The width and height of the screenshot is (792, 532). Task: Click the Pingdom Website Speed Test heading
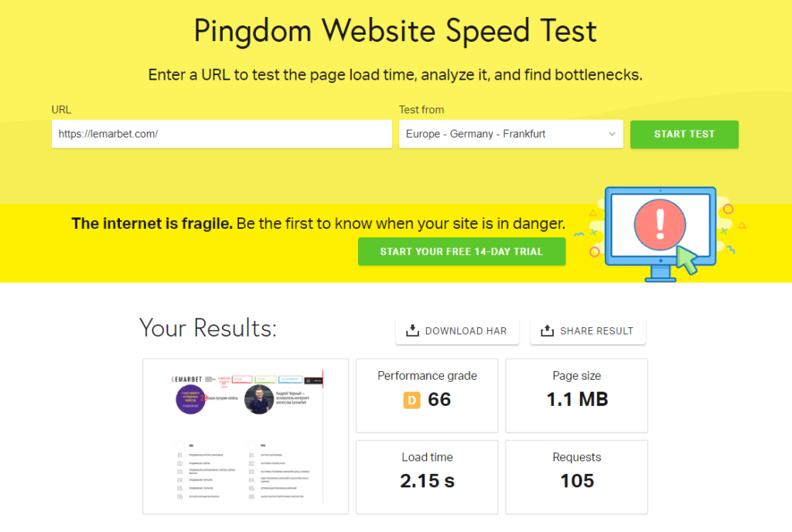coord(395,31)
